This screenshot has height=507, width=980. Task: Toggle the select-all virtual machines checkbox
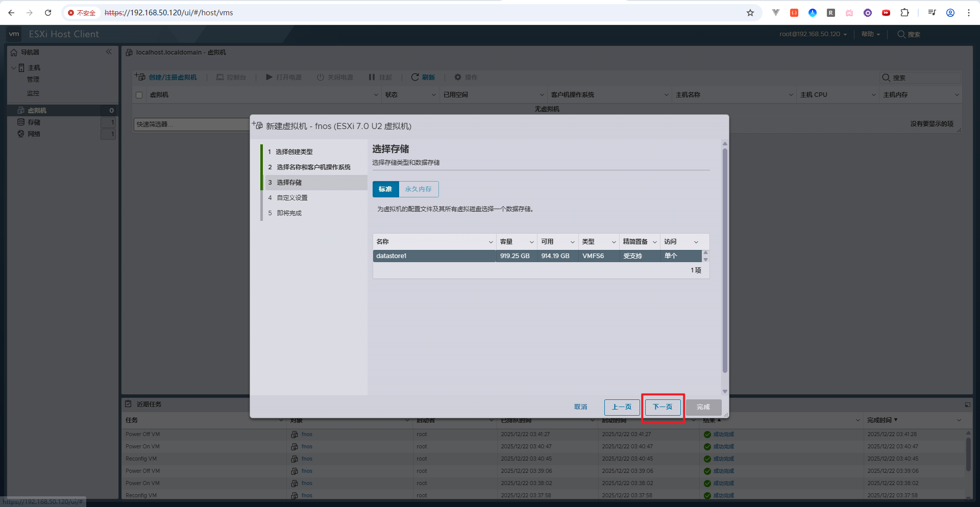[139, 95]
